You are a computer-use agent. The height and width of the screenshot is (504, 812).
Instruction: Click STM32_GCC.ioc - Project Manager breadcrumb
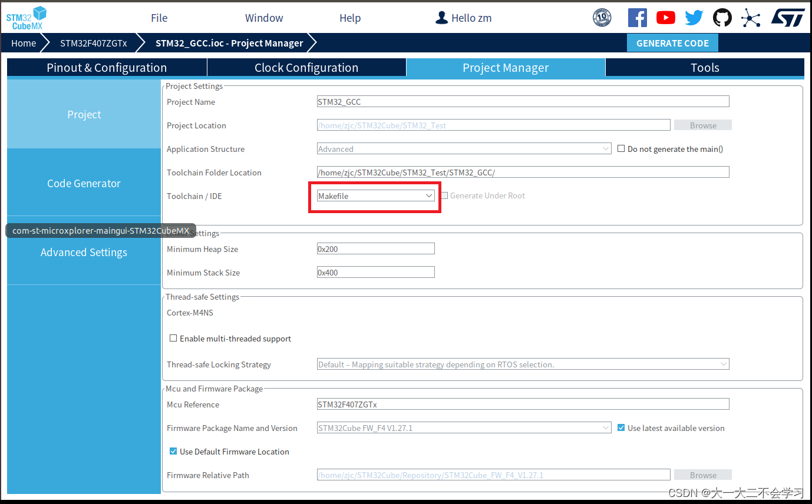(229, 43)
